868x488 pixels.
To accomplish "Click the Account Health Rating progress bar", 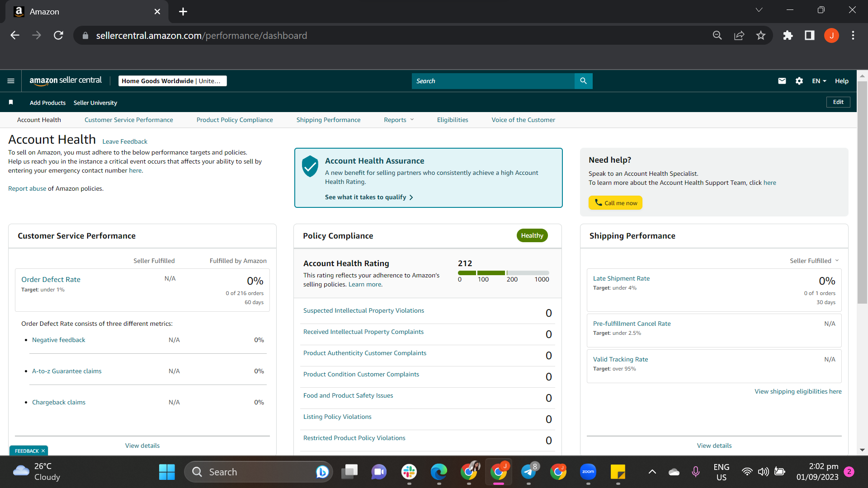I will (503, 273).
